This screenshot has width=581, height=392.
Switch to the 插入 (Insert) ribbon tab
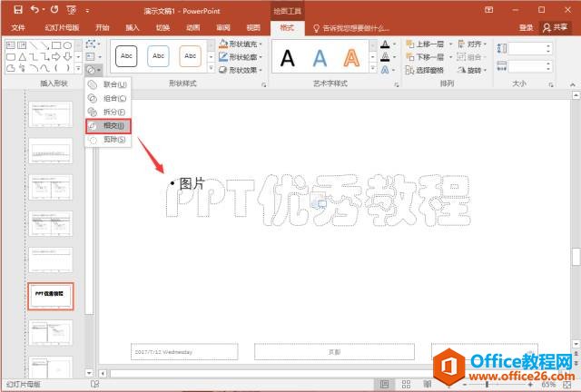click(133, 28)
